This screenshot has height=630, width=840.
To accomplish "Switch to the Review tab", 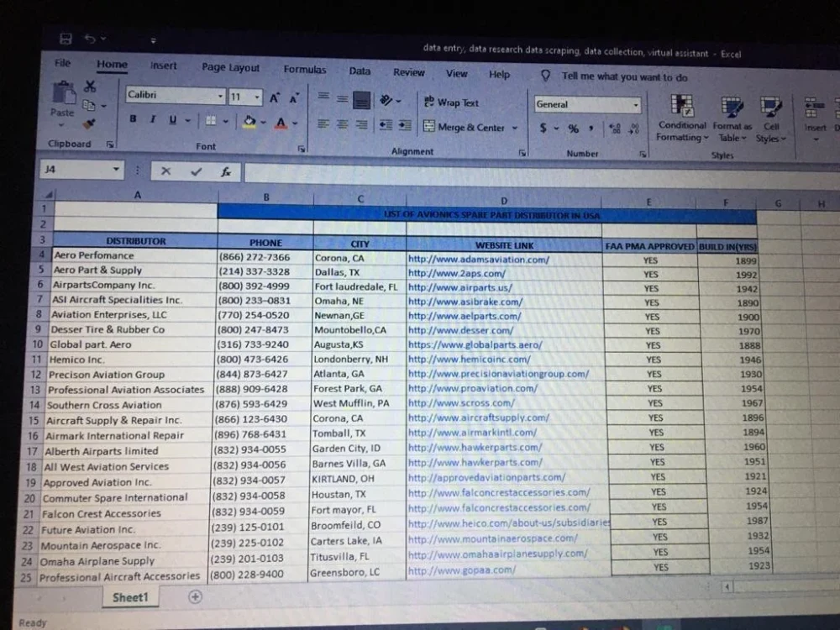I will [409, 72].
